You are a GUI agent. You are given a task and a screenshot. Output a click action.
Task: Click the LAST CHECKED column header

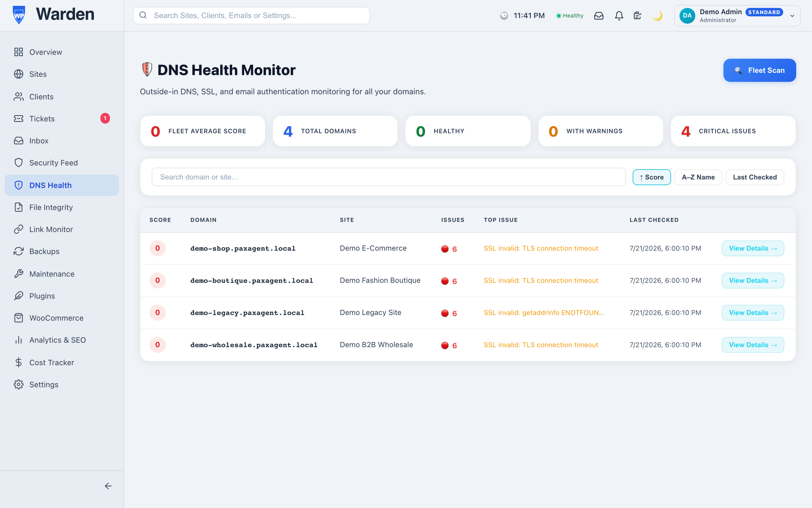point(654,220)
